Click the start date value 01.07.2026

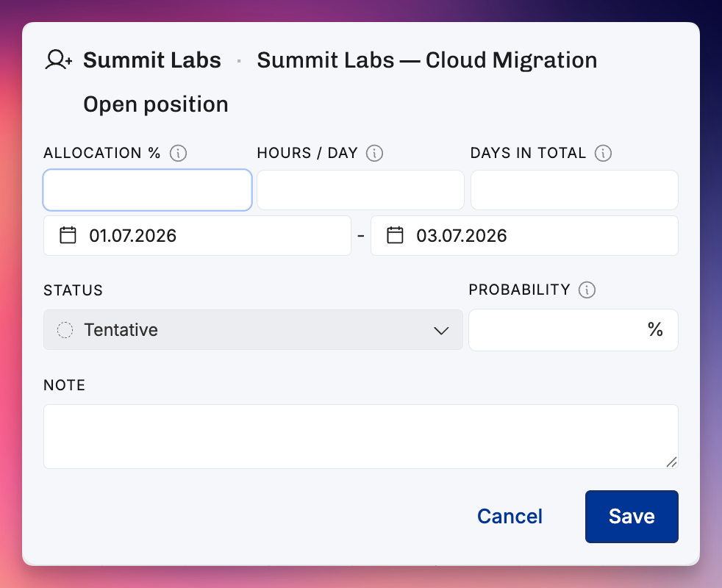coord(132,236)
